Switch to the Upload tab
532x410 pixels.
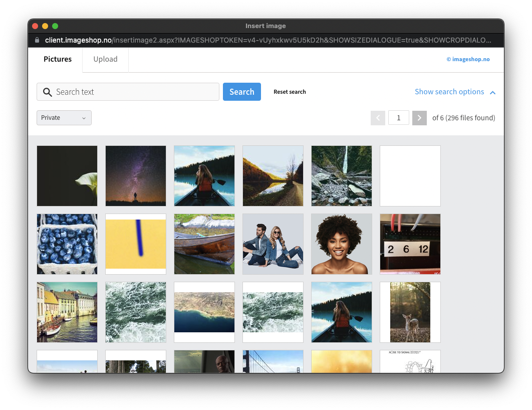(x=105, y=59)
